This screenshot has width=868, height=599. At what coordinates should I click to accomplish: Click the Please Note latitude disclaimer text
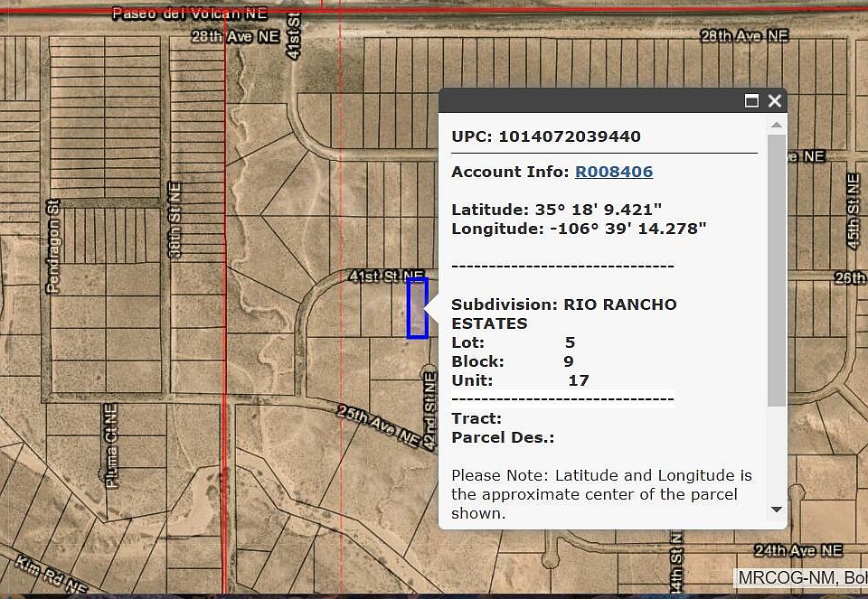[602, 494]
